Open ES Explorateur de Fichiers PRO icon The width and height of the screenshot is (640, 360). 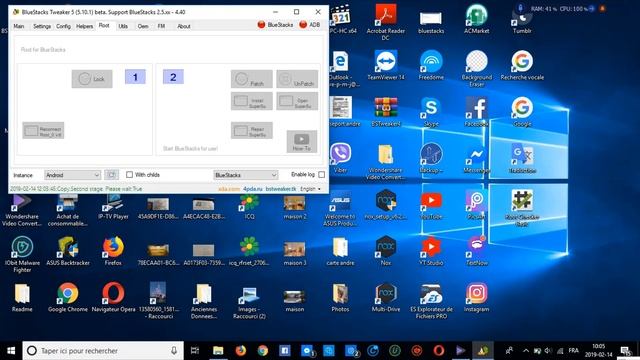431,301
